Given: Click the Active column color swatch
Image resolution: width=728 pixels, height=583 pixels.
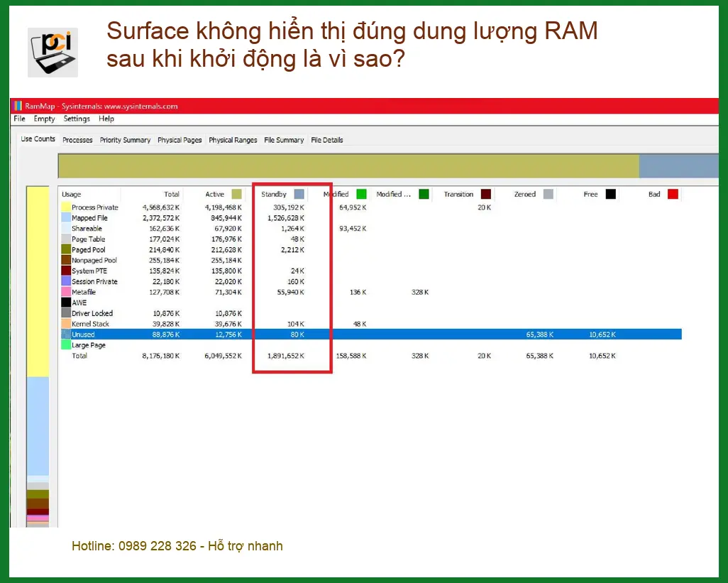Looking at the screenshot, I should 237,194.
